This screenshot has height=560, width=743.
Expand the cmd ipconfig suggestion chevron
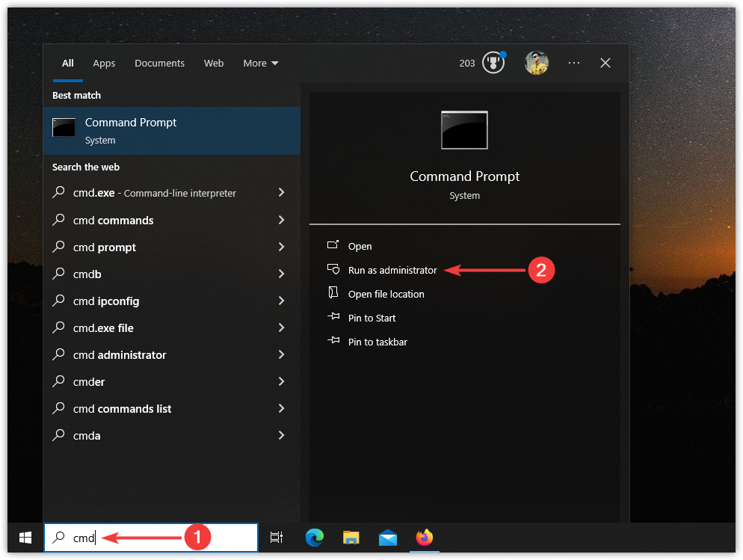pos(281,301)
